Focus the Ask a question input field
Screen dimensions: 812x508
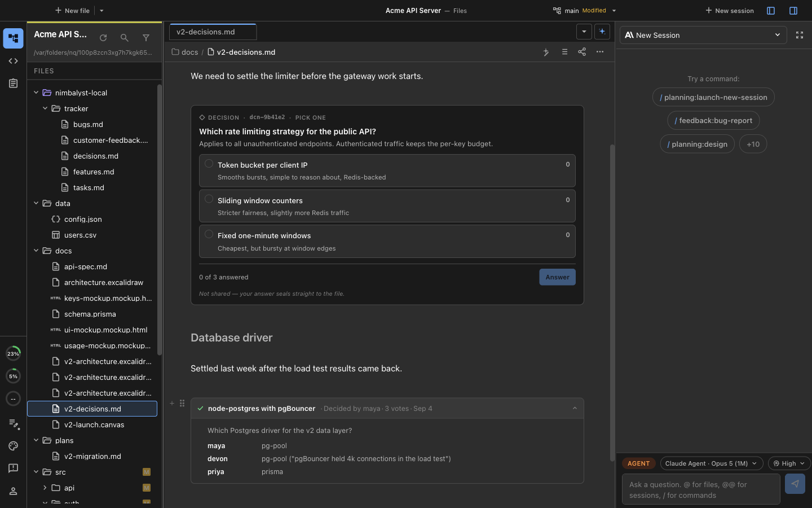pos(701,489)
